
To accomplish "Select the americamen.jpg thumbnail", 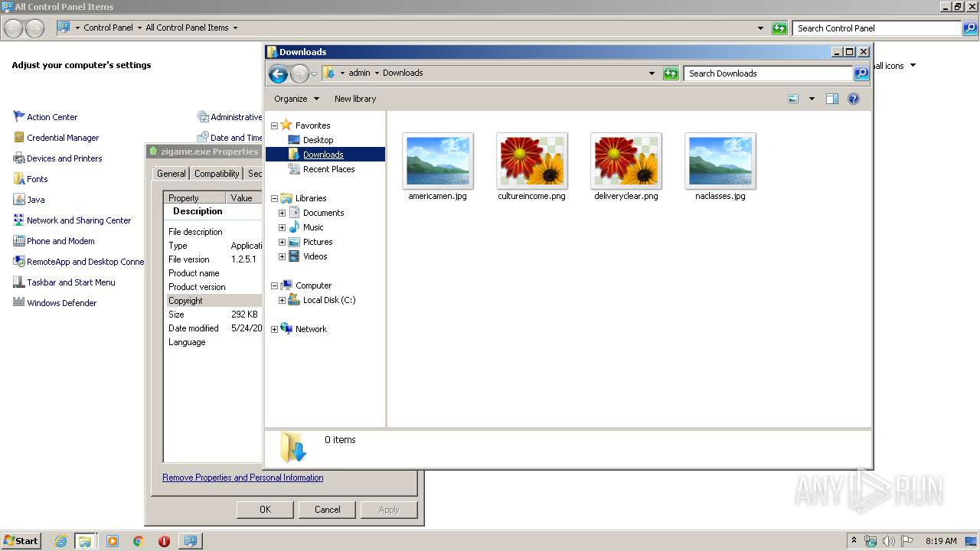I will pos(438,161).
